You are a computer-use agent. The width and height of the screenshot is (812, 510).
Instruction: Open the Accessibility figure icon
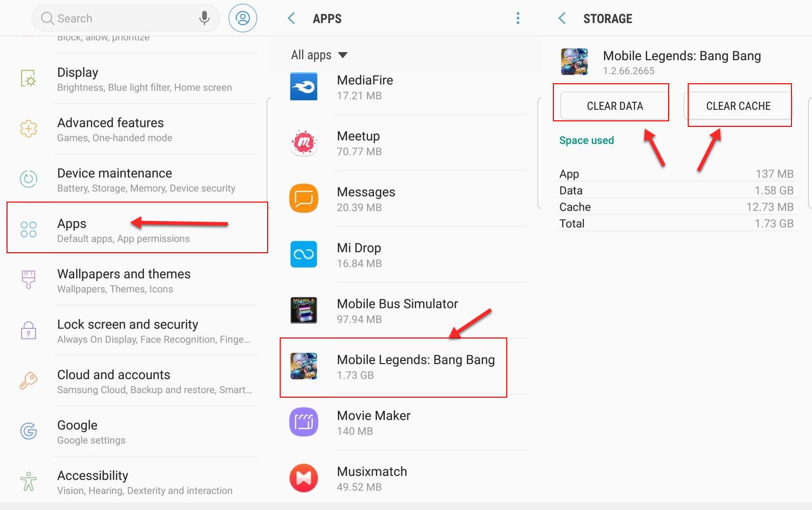point(29,481)
